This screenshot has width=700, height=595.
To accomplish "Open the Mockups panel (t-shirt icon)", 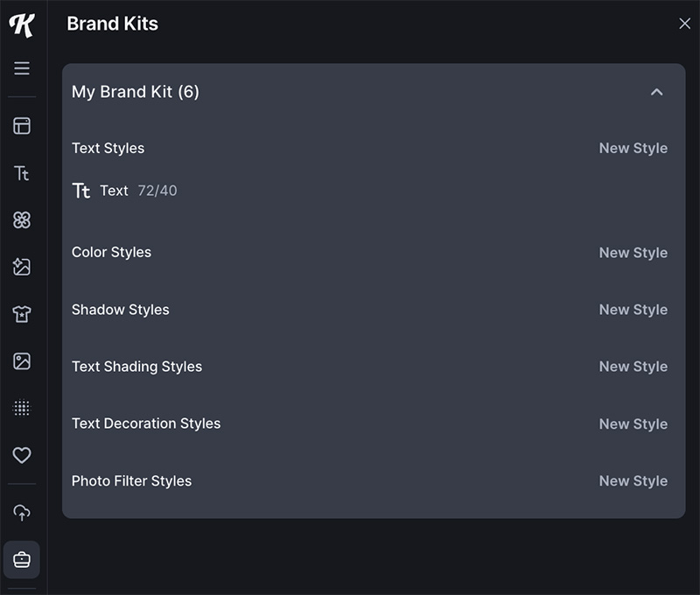I will (22, 314).
